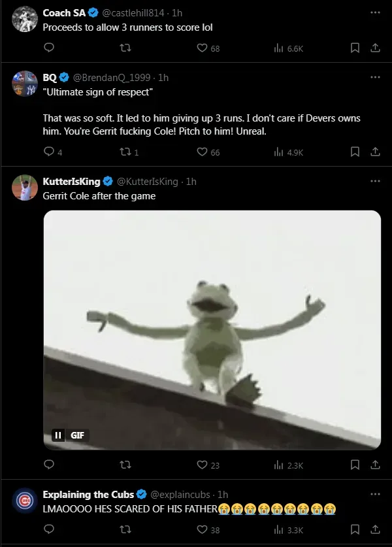This screenshot has width=392, height=547.
Task: View analytics on Explaining the Cubs tweet
Action: point(279,530)
